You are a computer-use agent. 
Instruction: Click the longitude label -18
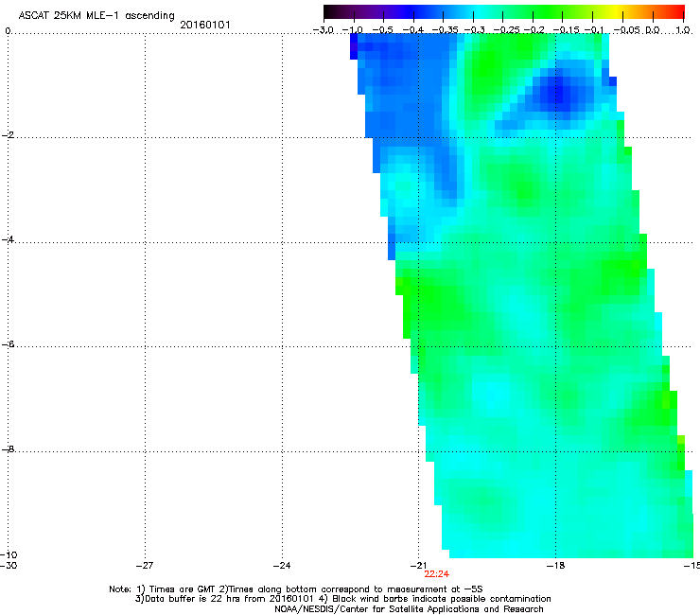[555, 566]
